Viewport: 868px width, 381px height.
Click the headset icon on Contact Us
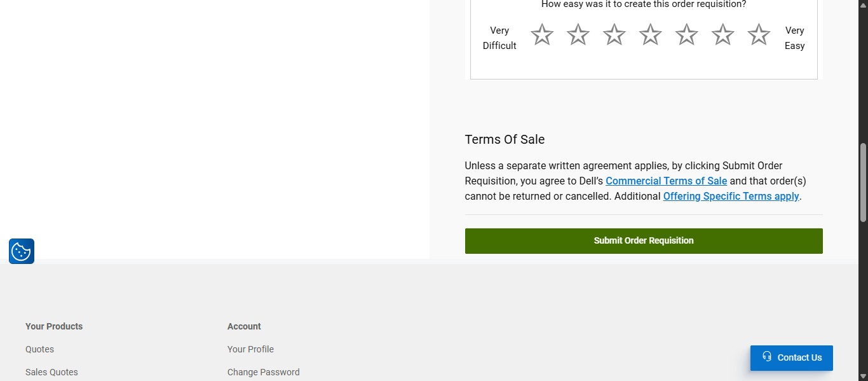tap(767, 357)
